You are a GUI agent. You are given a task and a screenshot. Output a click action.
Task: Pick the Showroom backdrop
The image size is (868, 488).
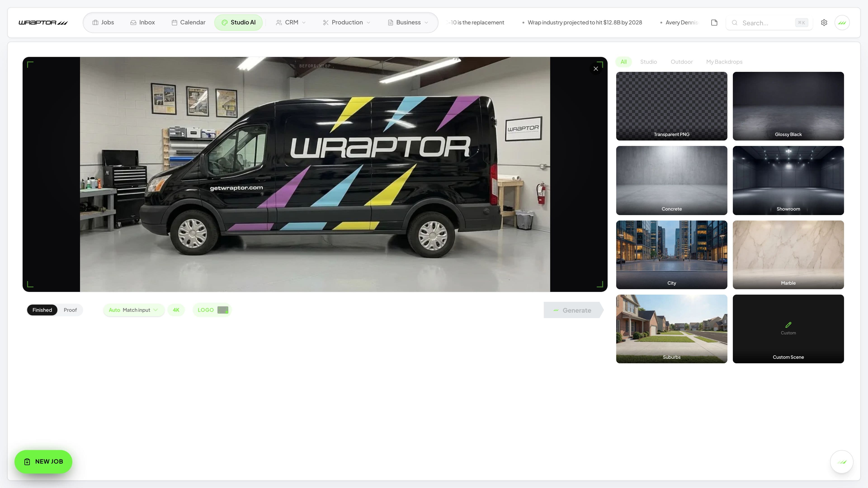coord(788,181)
